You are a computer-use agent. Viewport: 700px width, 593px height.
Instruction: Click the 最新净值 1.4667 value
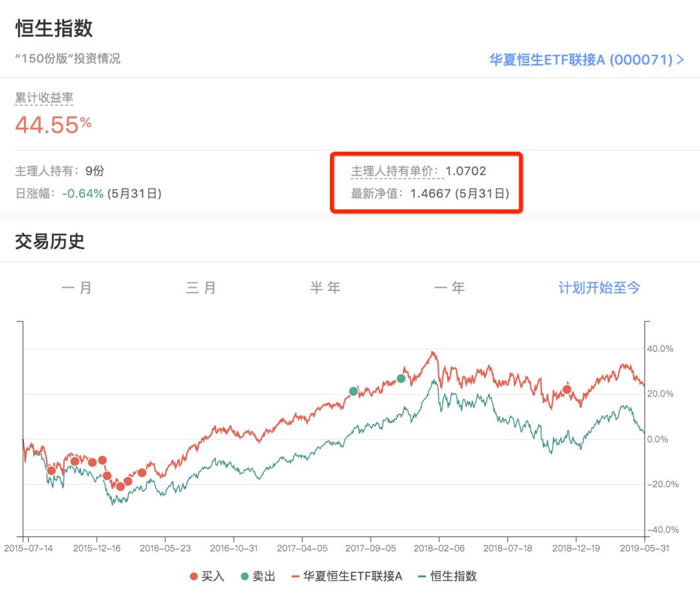(430, 193)
